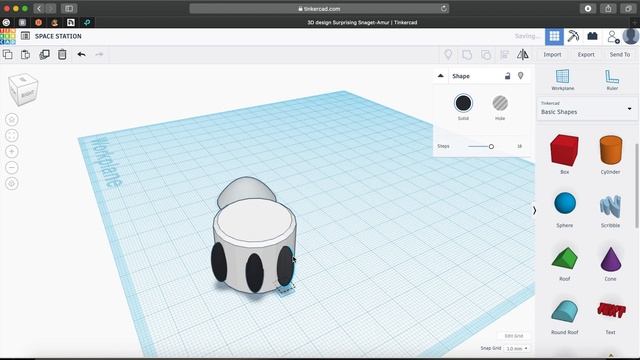640x360 pixels.
Task: Click the Edit Grid button
Action: 513,336
